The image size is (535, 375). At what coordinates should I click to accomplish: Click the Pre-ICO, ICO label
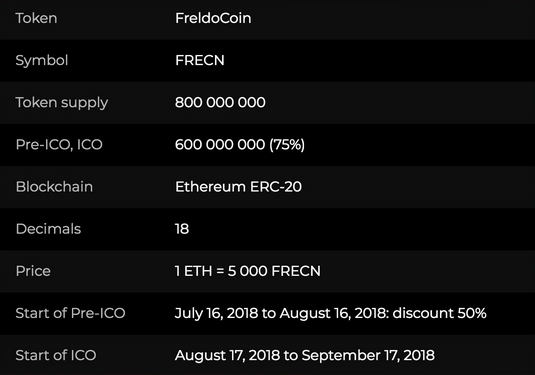59,145
